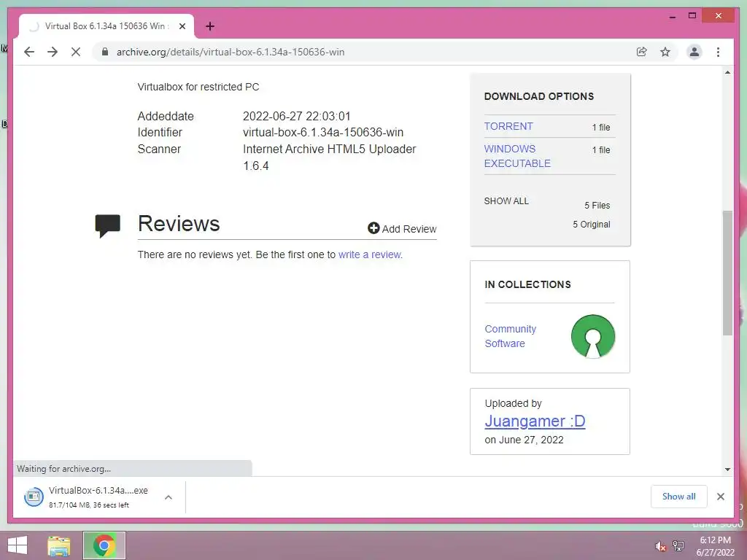747x560 pixels.
Task: Show all download files
Action: 506,201
